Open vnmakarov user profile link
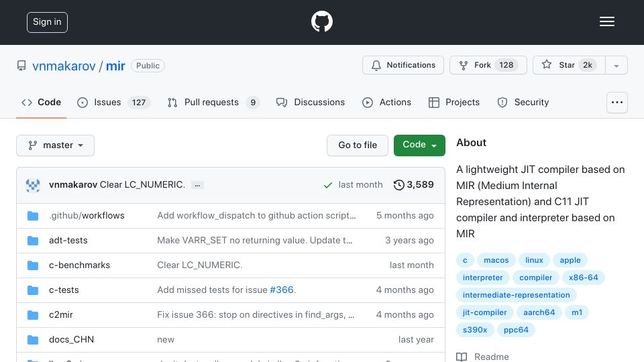Screen dimensions: 644x362 click(x=64, y=66)
